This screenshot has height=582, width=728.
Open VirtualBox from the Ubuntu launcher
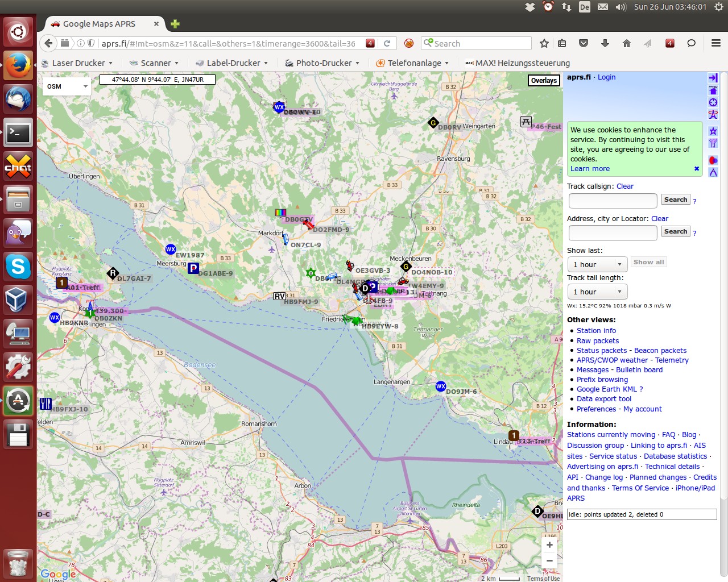click(x=18, y=300)
